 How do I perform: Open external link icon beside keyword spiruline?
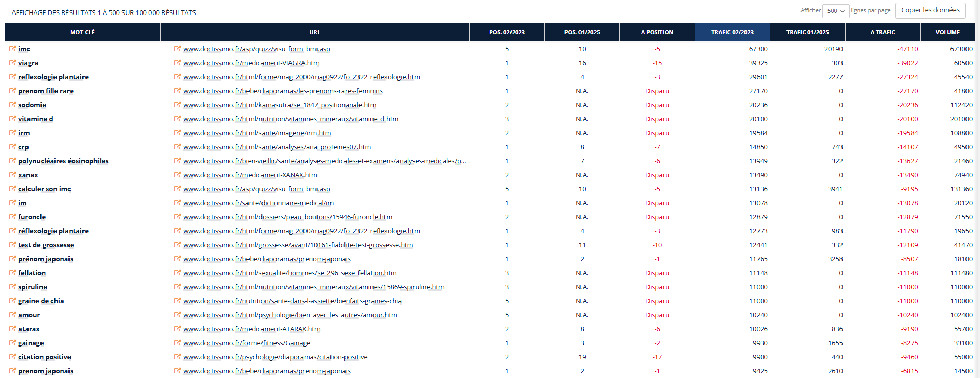point(12,287)
